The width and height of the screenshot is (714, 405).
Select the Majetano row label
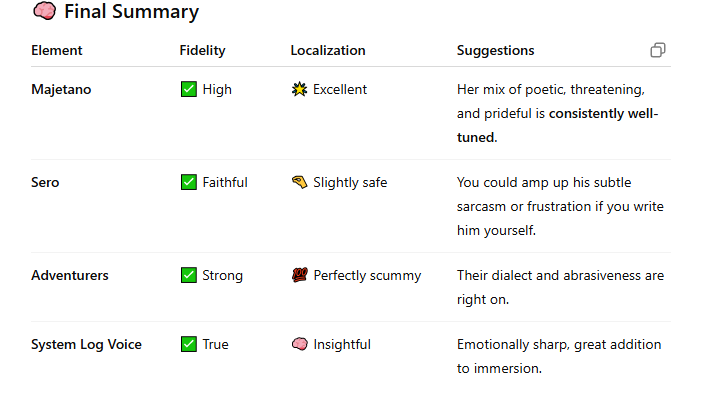pyautogui.click(x=61, y=89)
